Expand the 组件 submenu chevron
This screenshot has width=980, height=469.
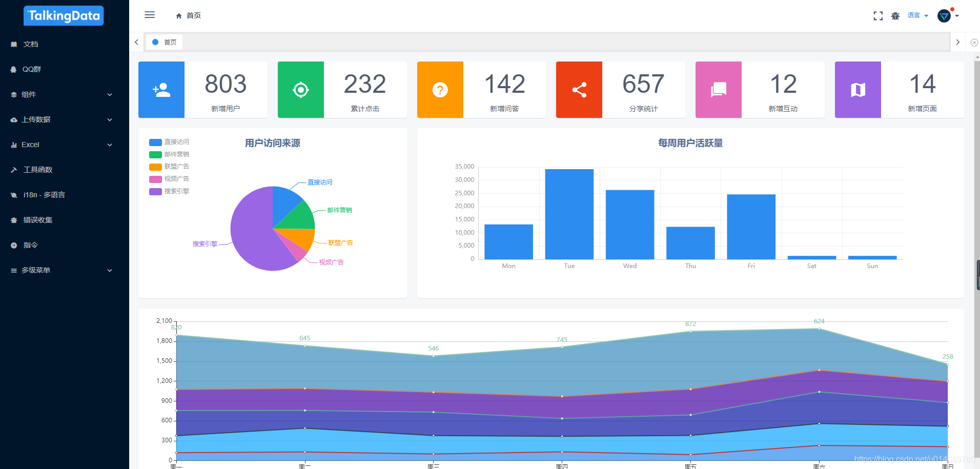[110, 95]
